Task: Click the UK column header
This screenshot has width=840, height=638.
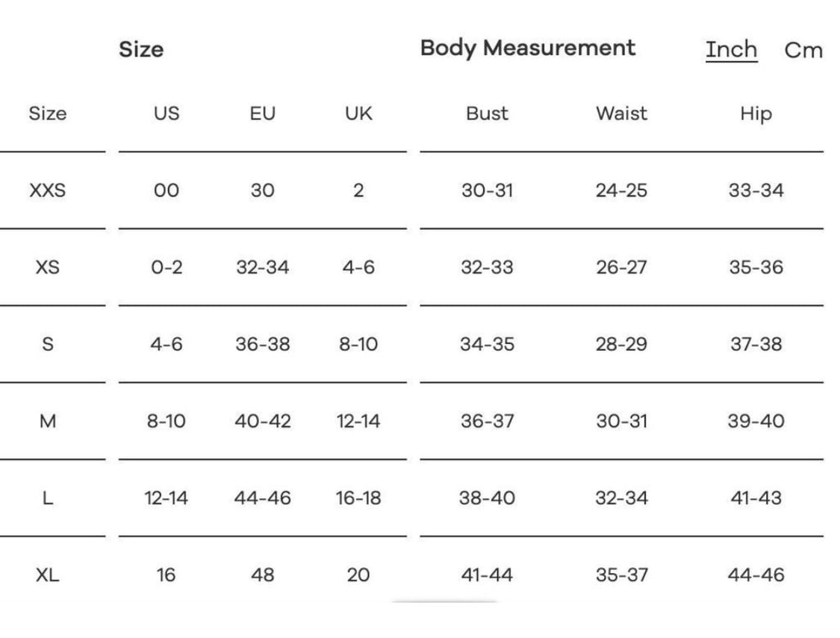Action: point(358,113)
